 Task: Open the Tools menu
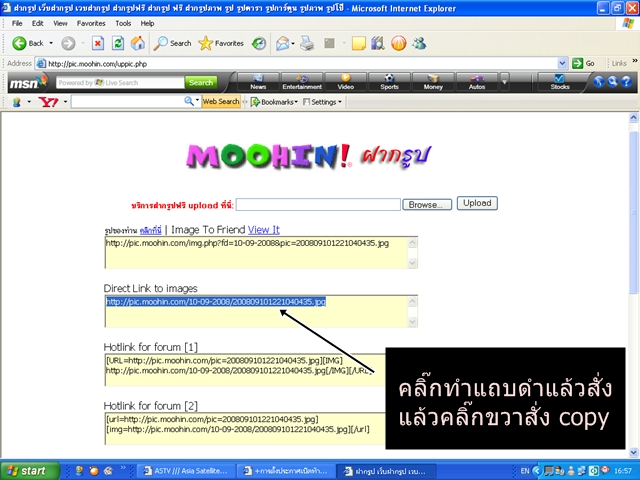123,23
